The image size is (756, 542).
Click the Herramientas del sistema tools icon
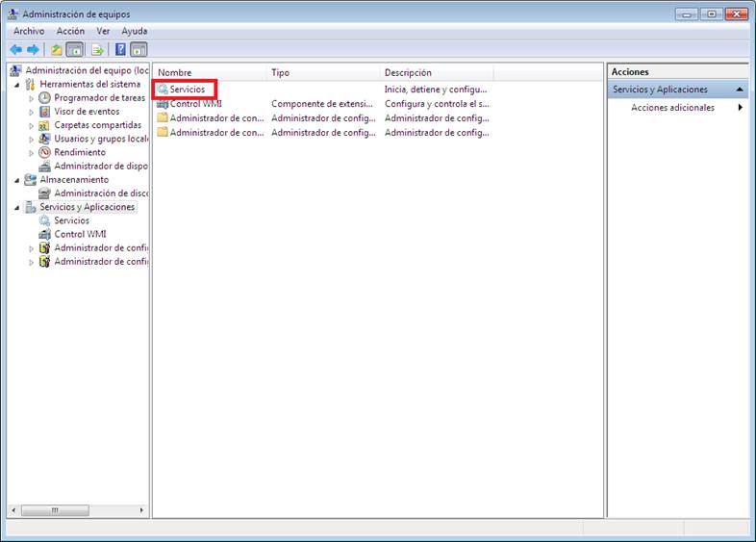[x=30, y=84]
